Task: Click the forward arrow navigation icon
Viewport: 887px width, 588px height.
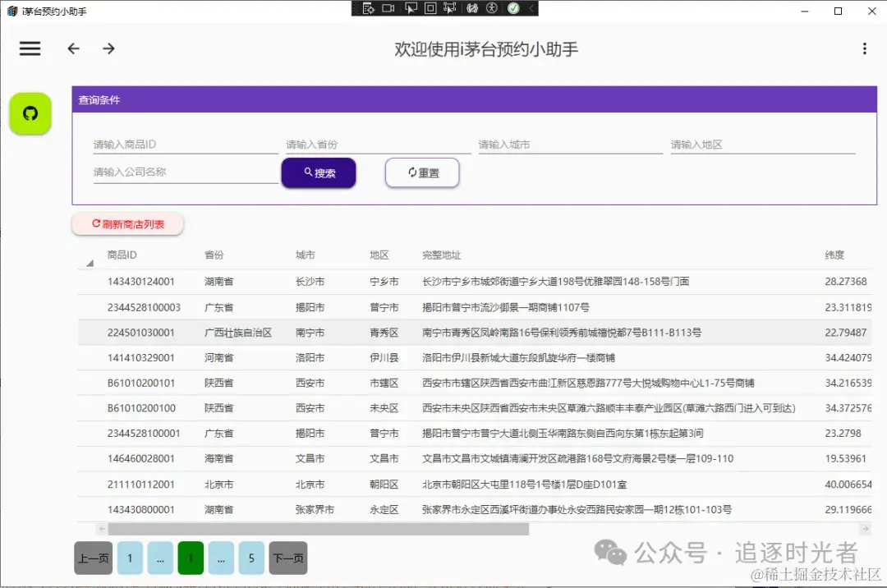Action: click(x=108, y=48)
